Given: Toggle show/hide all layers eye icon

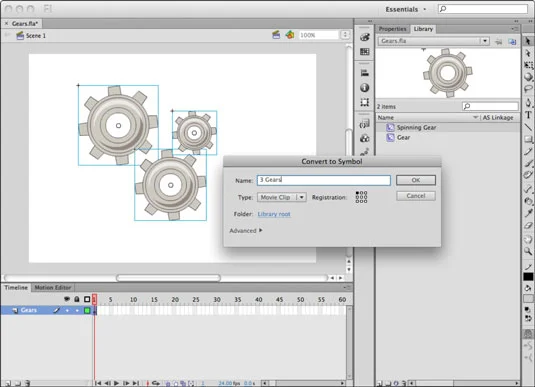Looking at the screenshot, I should (67, 299).
